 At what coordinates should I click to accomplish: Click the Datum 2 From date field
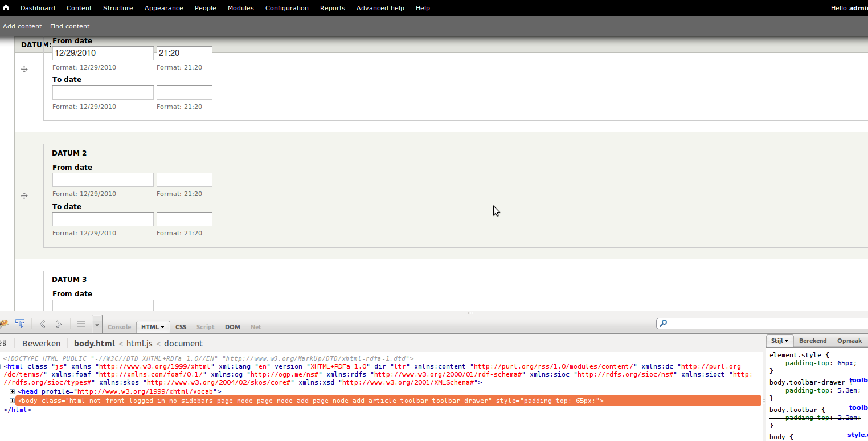pyautogui.click(x=103, y=180)
